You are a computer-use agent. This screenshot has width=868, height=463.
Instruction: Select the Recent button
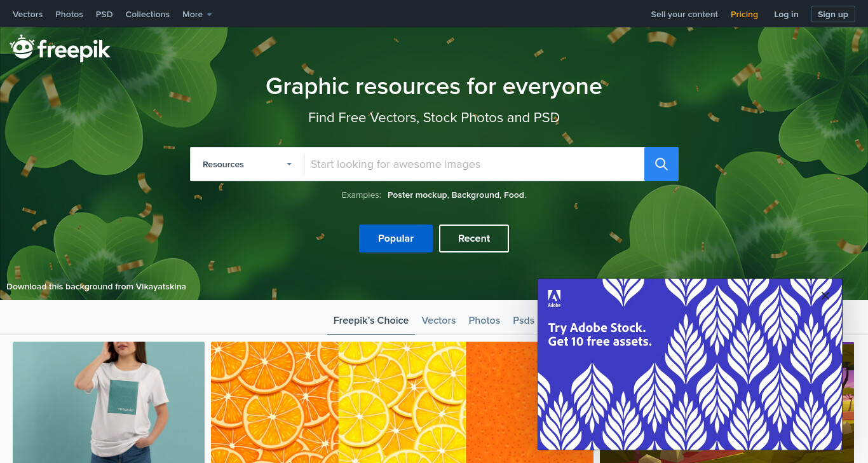click(x=474, y=238)
